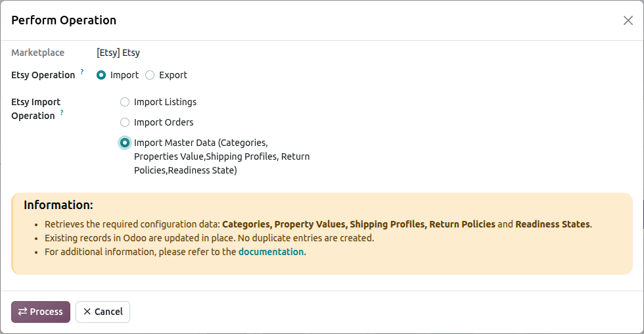Click the Perform Operation title

(x=64, y=20)
